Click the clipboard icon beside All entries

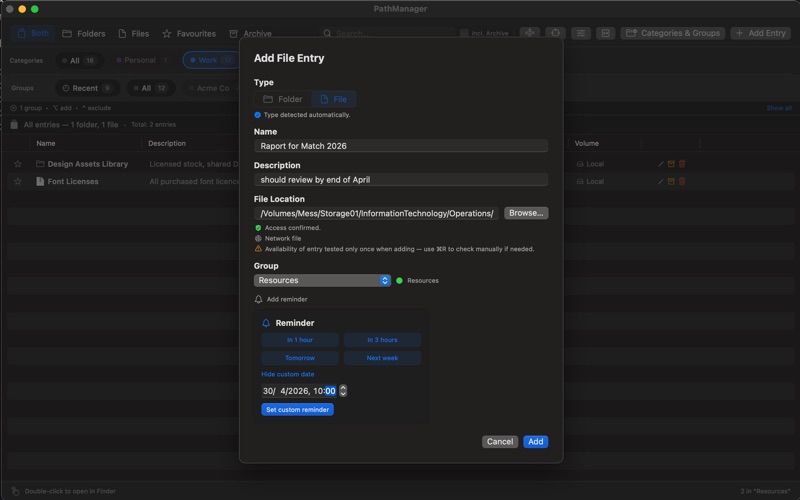(x=14, y=124)
